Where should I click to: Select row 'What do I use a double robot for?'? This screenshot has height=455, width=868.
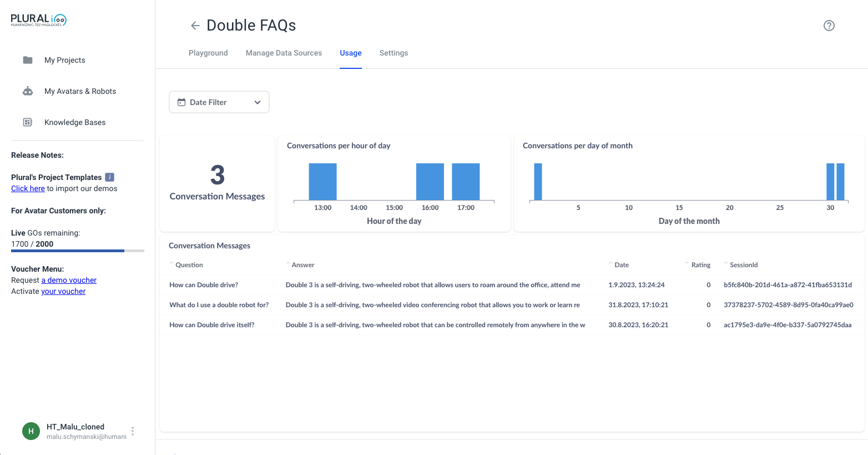click(x=512, y=305)
